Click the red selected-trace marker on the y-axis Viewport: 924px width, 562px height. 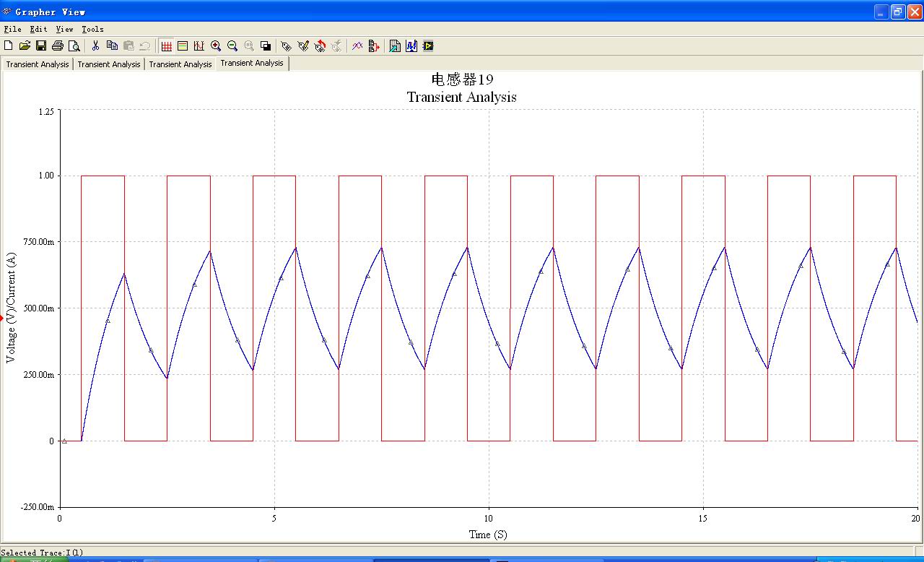(x=2, y=318)
